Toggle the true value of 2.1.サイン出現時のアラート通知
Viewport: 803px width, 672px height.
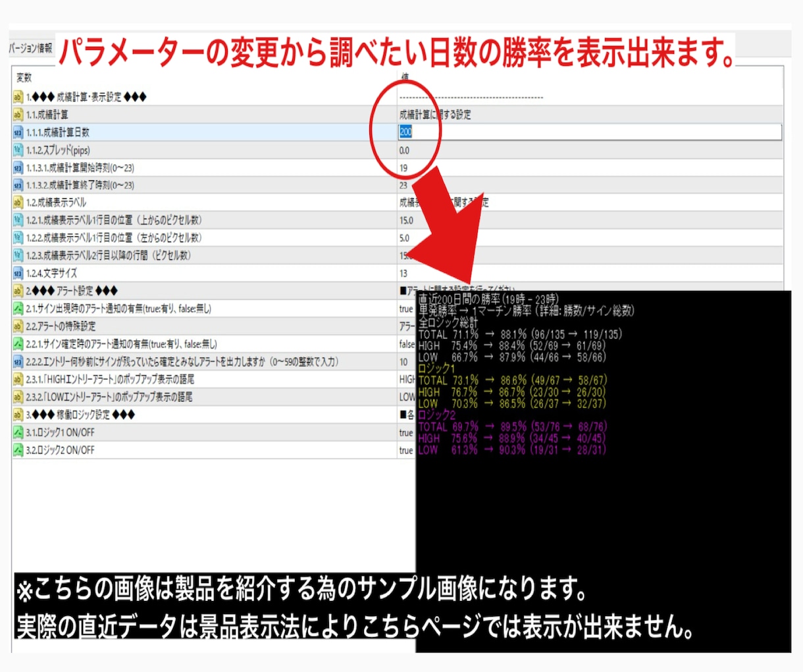tap(406, 308)
